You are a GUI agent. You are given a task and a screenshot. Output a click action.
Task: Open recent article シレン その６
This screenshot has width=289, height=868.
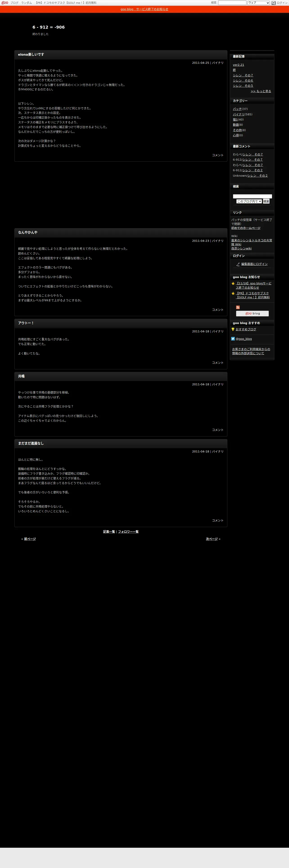(x=243, y=80)
